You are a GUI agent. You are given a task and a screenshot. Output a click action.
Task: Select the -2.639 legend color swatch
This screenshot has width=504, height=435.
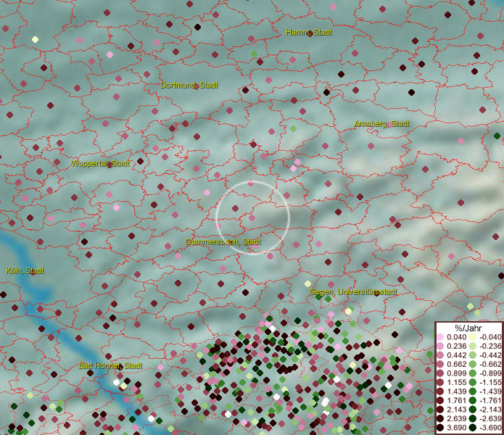473,418
